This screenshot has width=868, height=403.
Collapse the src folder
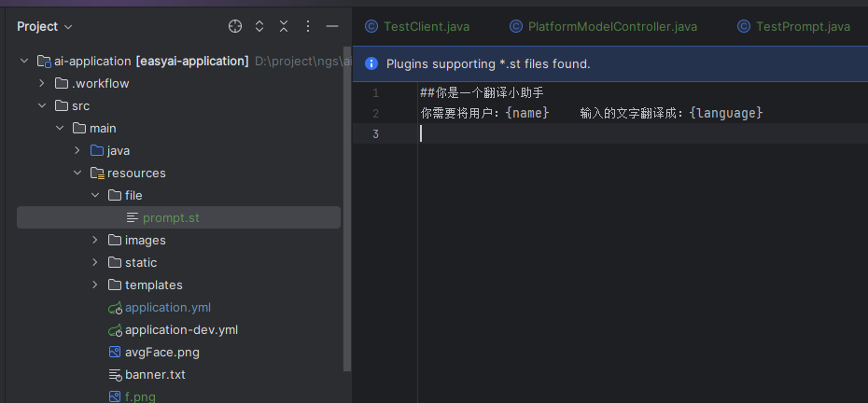(42, 105)
